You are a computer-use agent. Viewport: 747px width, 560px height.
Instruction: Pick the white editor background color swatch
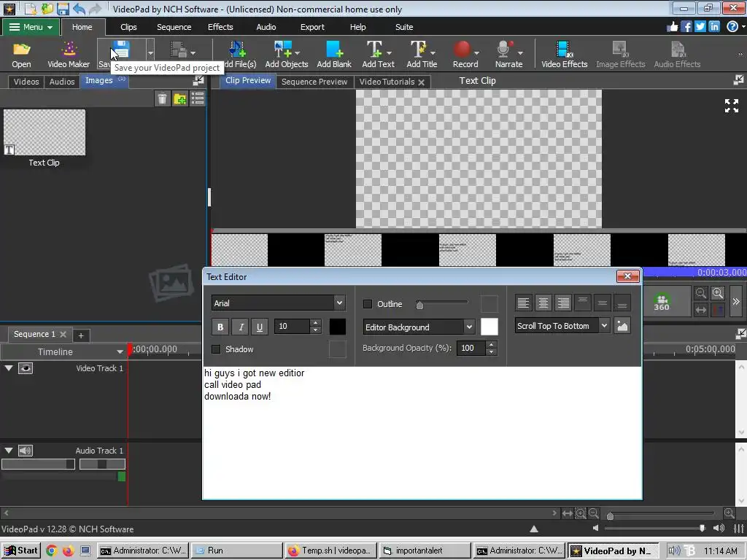pos(489,327)
